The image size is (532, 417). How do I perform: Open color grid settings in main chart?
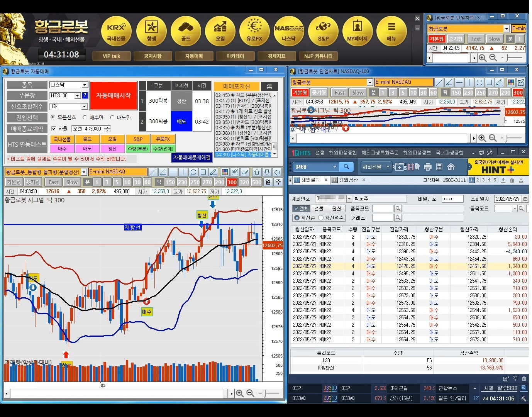[225, 172]
